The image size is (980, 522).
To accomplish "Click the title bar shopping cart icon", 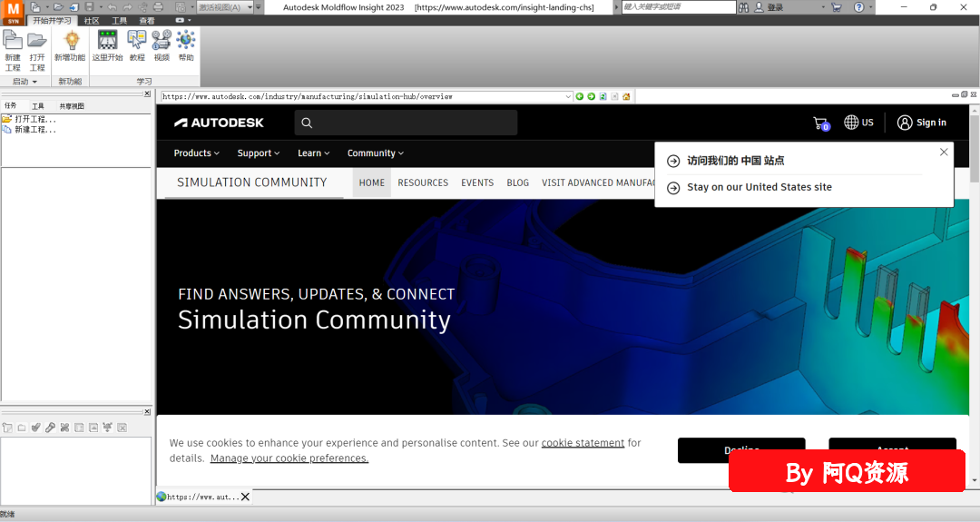I will tap(837, 7).
